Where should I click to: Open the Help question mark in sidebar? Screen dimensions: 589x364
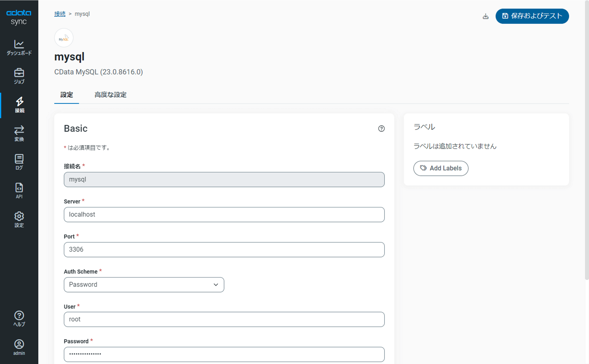19,318
